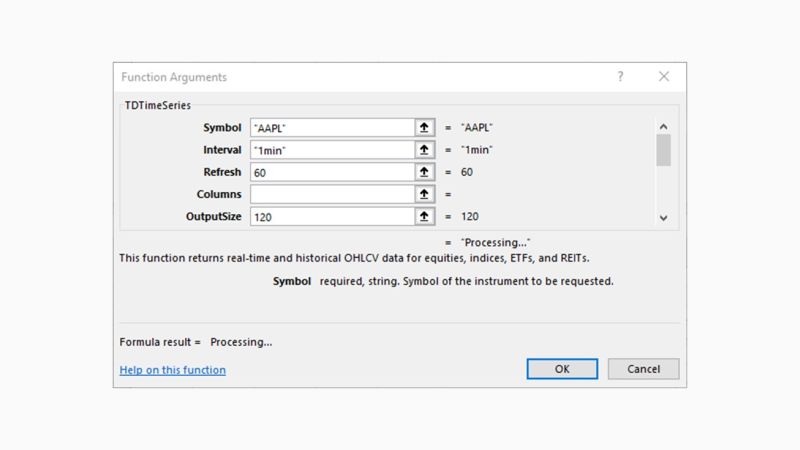Click inside the Interval input field

332,150
